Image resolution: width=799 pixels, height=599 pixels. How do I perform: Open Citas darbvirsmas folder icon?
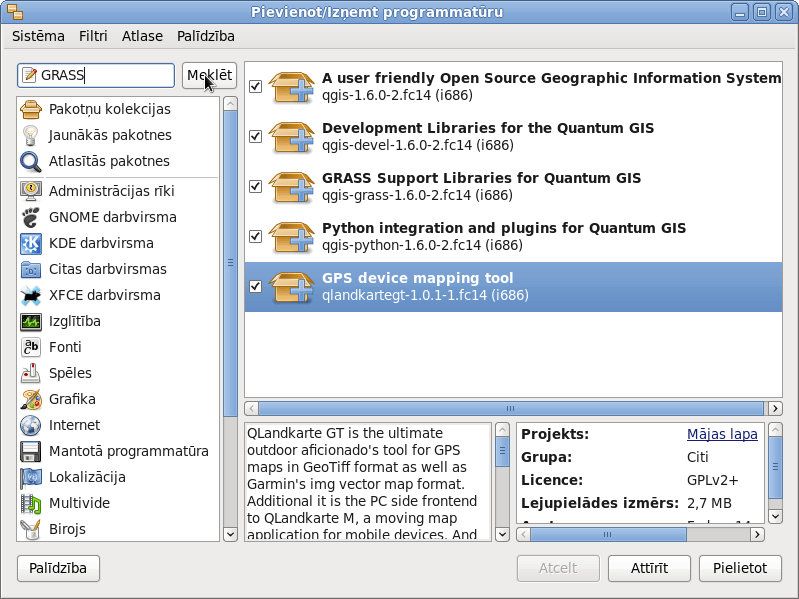[x=31, y=269]
